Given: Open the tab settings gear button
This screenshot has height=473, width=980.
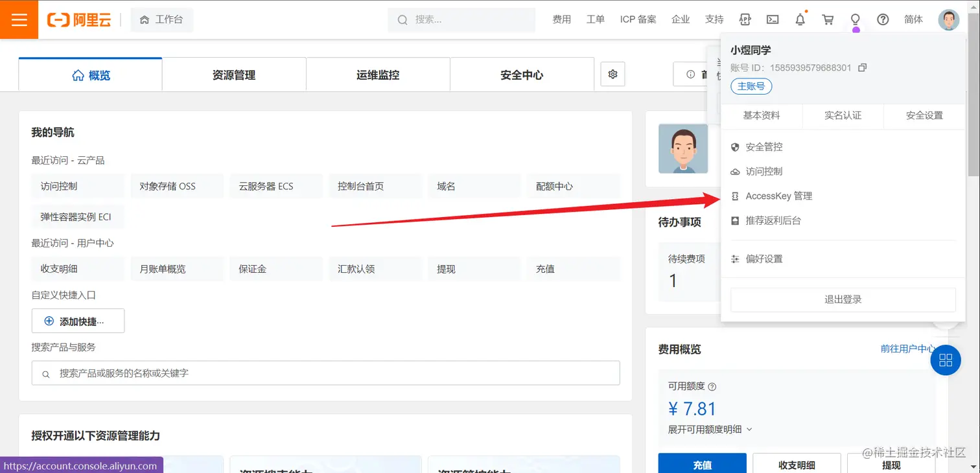Looking at the screenshot, I should [x=612, y=74].
